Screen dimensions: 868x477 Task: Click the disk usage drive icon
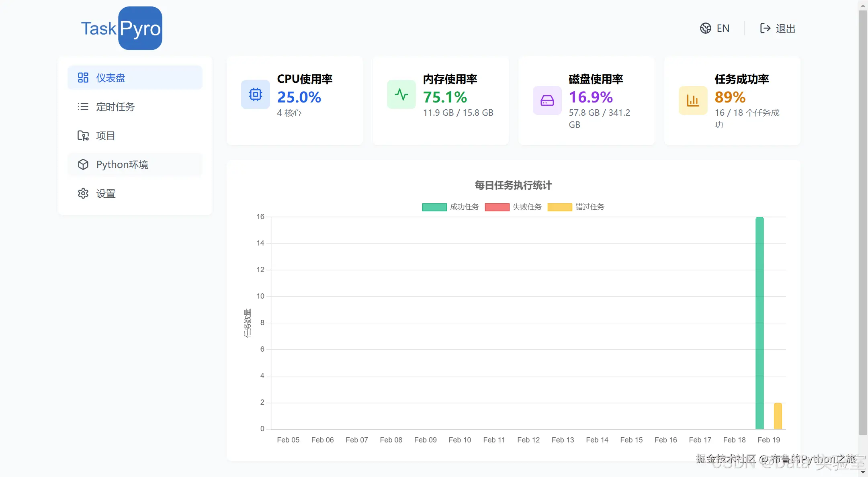pyautogui.click(x=547, y=100)
